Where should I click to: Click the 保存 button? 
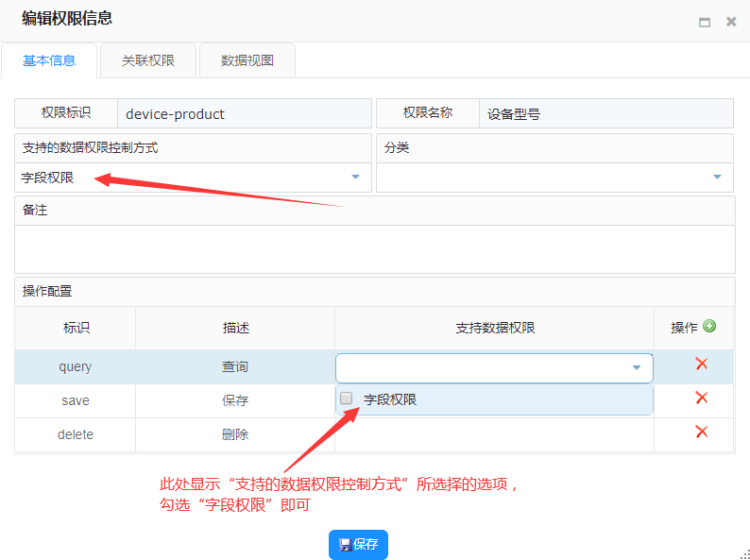[x=358, y=544]
